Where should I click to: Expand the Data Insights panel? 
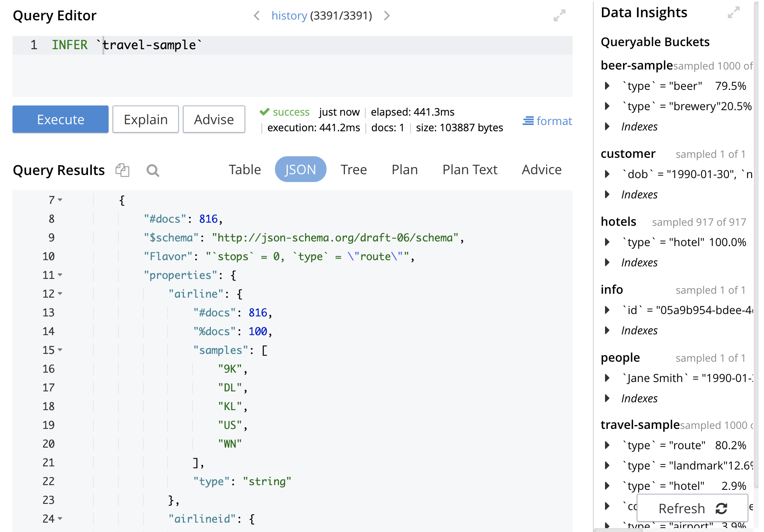pyautogui.click(x=734, y=13)
